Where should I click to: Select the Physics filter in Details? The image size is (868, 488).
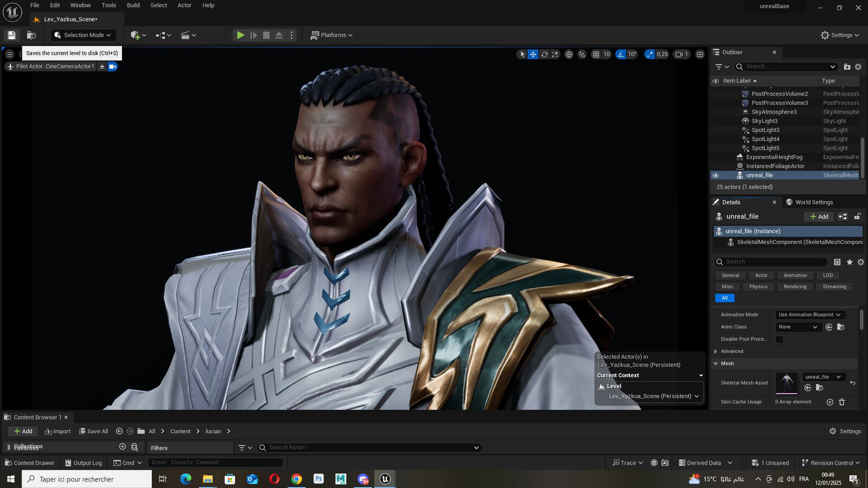point(758,287)
